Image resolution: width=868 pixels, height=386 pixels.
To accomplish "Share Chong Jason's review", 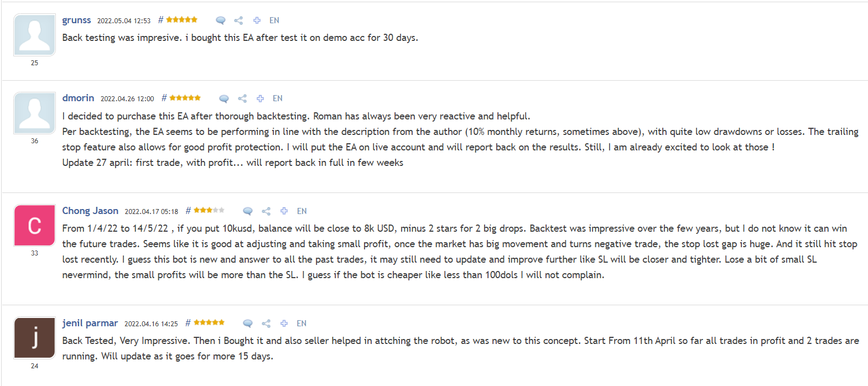I will click(x=266, y=211).
